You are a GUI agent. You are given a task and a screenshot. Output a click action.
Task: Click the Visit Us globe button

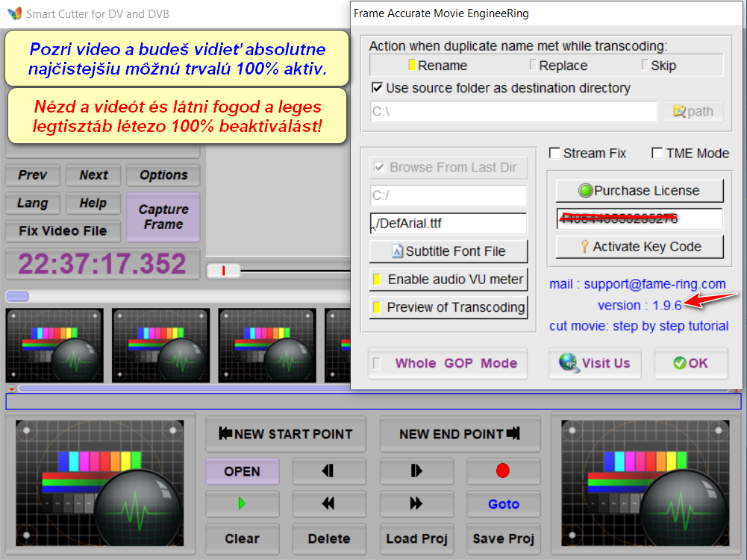point(595,363)
